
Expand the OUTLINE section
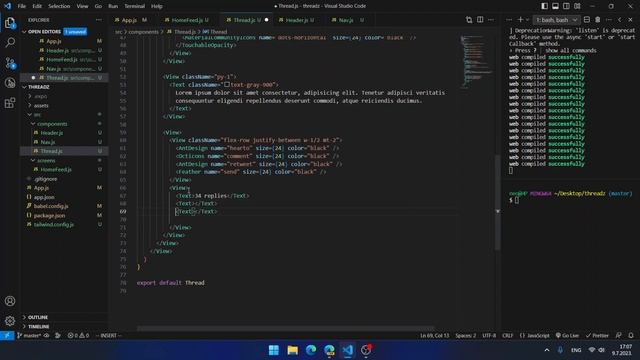click(24, 317)
